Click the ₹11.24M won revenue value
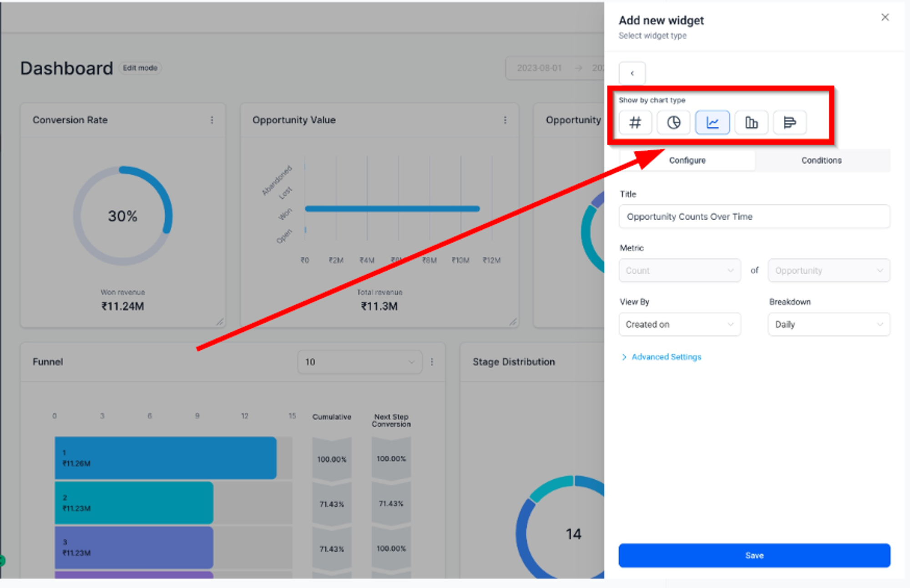This screenshot has width=910, height=588. tap(122, 306)
